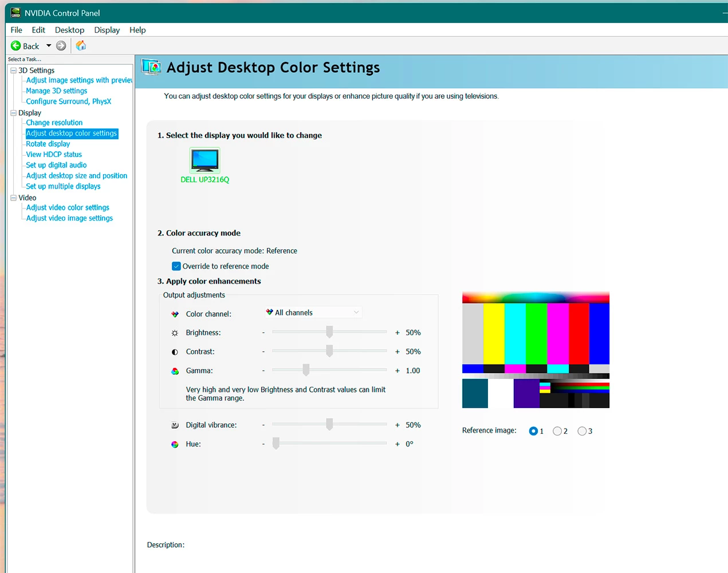Click the NVIDIA Control Panel title icon
The width and height of the screenshot is (728, 573).
pyautogui.click(x=15, y=13)
